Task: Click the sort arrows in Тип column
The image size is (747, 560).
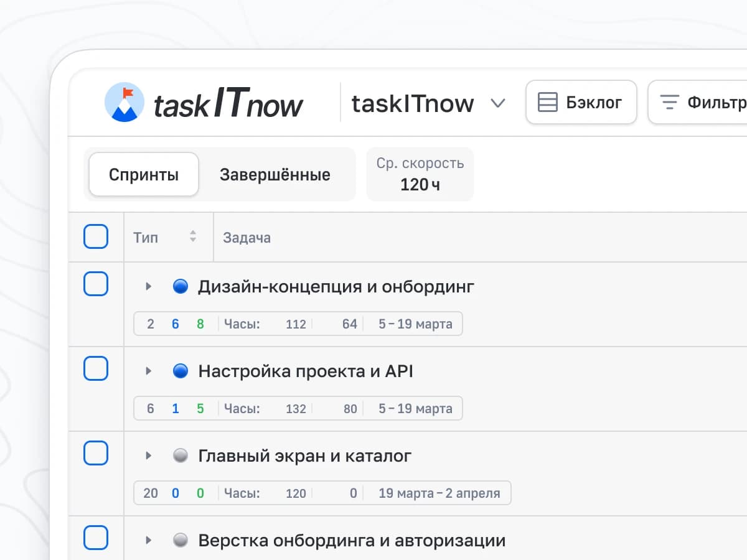Action: [x=193, y=236]
